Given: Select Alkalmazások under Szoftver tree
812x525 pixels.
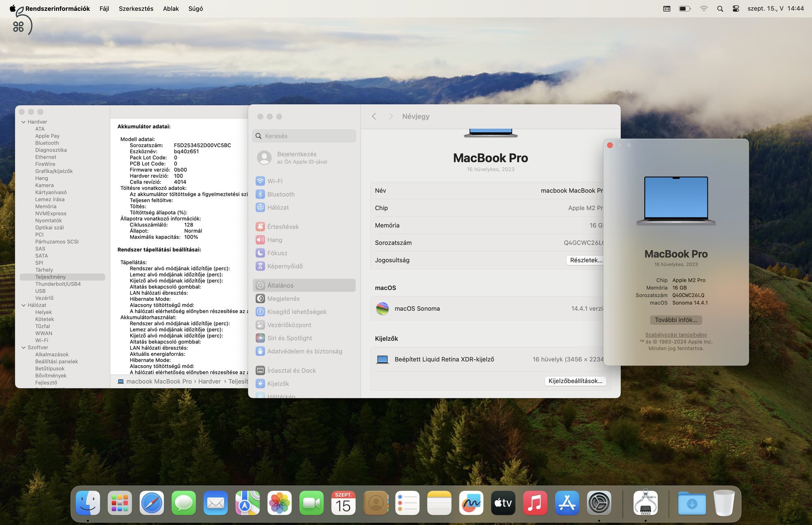Looking at the screenshot, I should pos(52,355).
